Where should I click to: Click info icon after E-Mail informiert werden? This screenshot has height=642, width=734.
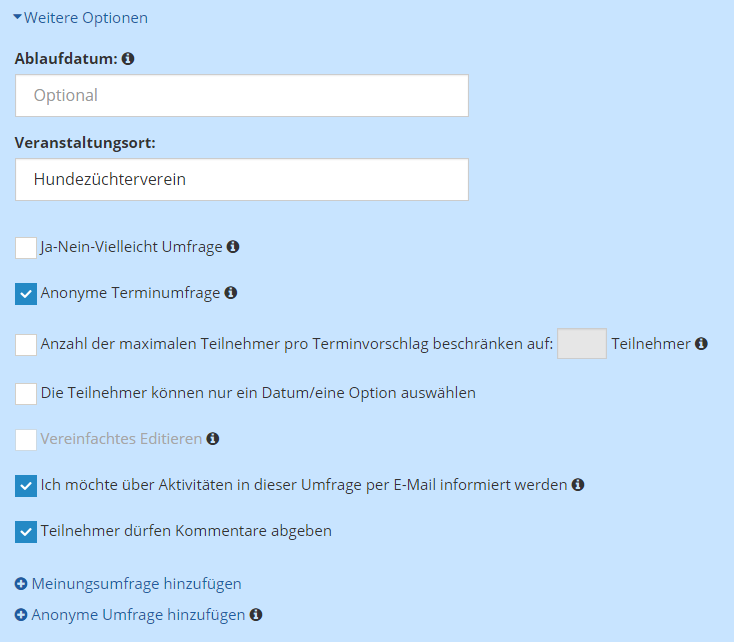coord(578,485)
